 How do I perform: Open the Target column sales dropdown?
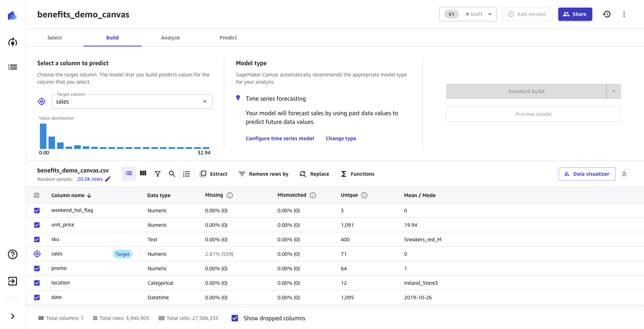[x=132, y=101]
